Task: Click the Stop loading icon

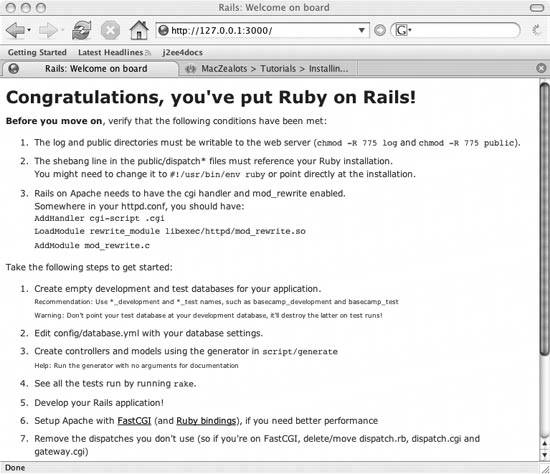Action: coord(110,30)
